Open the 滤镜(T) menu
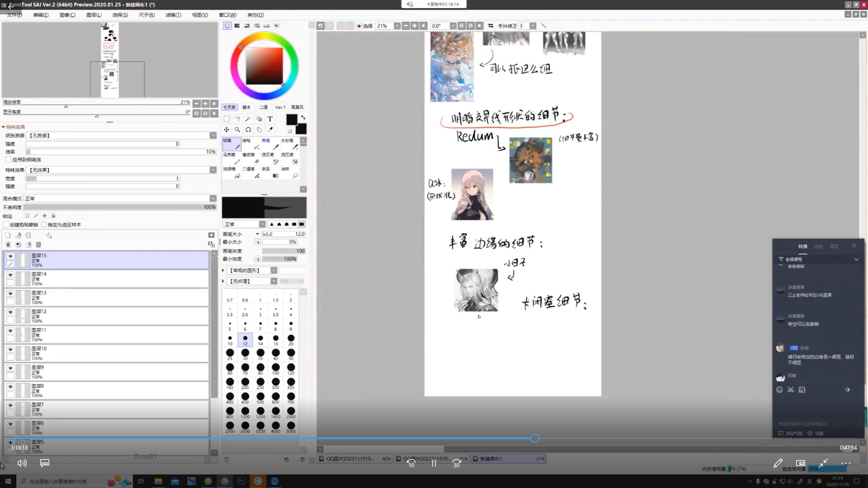The width and height of the screenshot is (868, 488). click(x=173, y=15)
